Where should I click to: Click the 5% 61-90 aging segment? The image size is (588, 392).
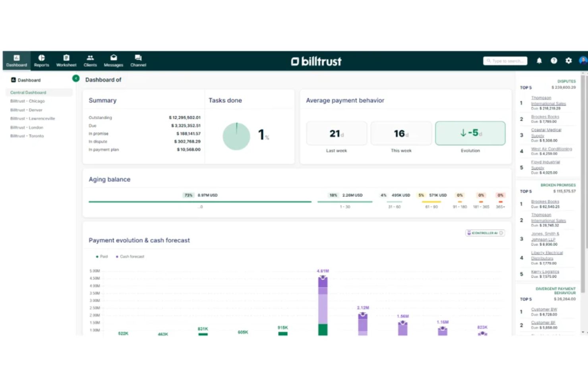click(431, 202)
